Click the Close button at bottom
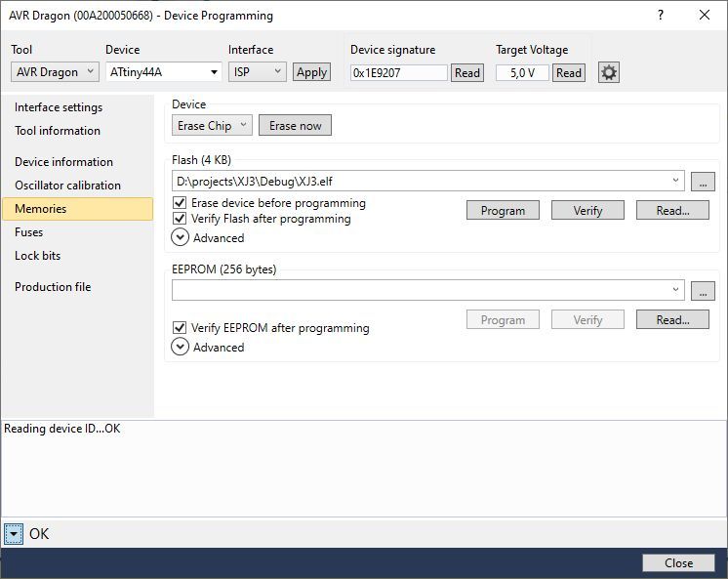728x579 pixels. [679, 562]
